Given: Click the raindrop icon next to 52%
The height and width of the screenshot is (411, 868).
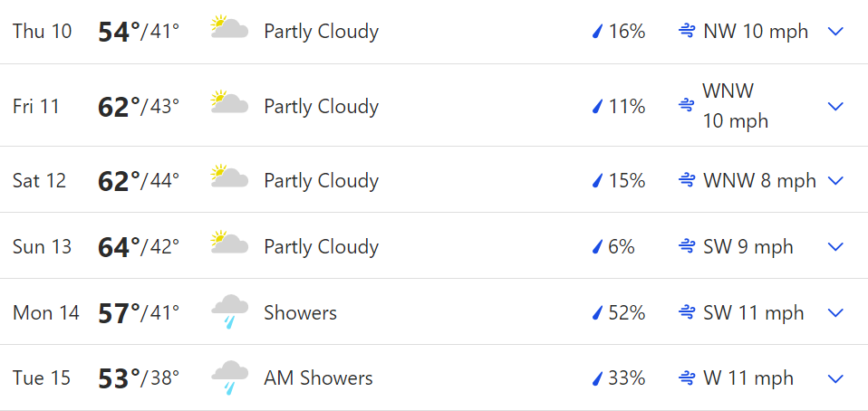Looking at the screenshot, I should click(597, 313).
